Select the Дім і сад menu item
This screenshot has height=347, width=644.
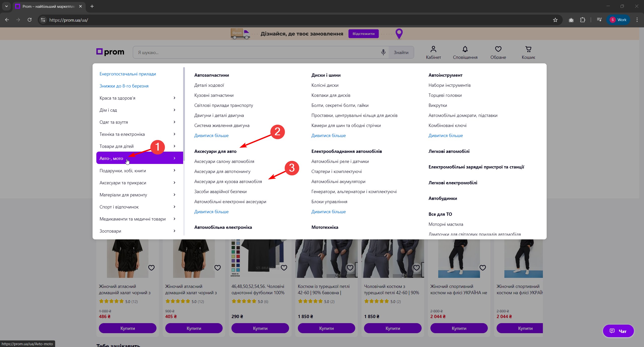pos(108,110)
